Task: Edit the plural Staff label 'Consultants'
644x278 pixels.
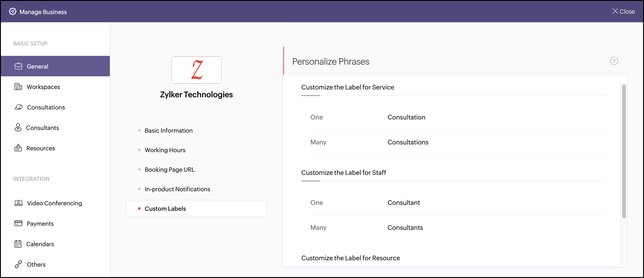Action: [405, 228]
